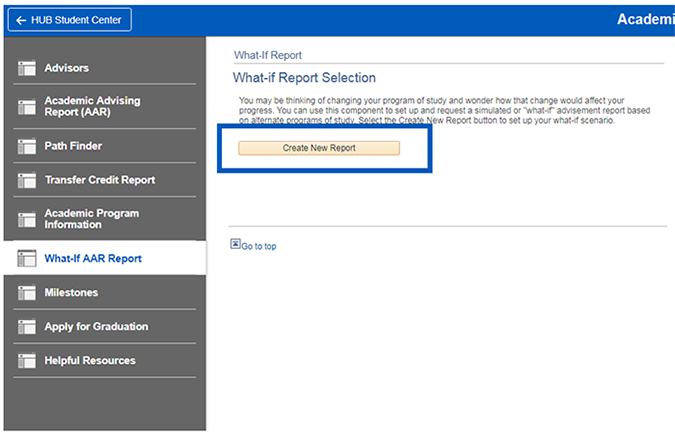Click the Helpful Resources icon
Image resolution: width=675 pixels, height=435 pixels.
pos(28,361)
